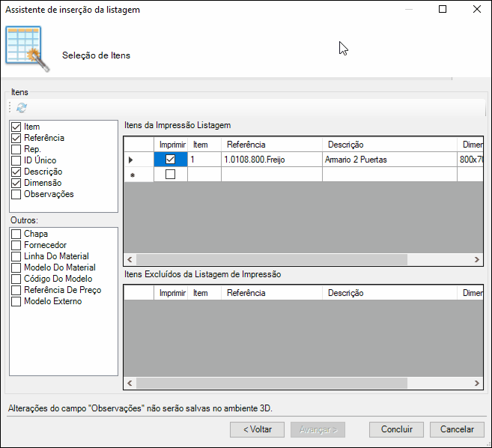Click Referência header in excluded items grid
This screenshot has width=492, height=448.
pyautogui.click(x=272, y=293)
